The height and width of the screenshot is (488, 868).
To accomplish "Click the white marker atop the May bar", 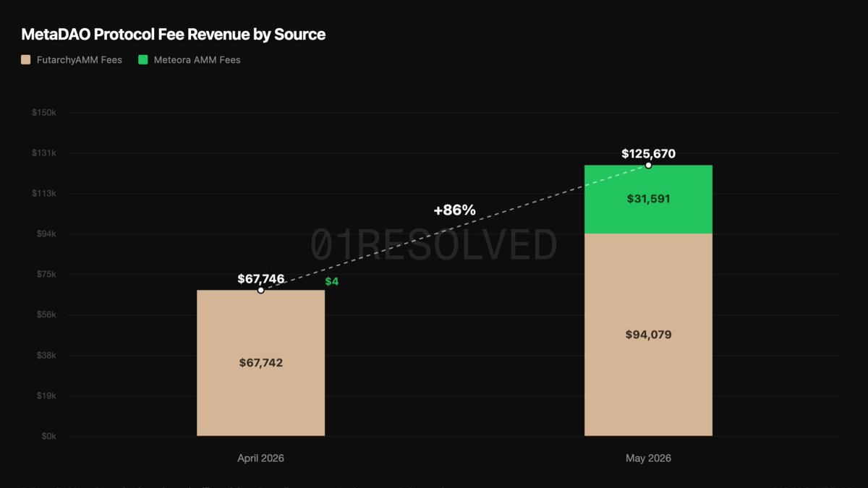I will 648,165.
